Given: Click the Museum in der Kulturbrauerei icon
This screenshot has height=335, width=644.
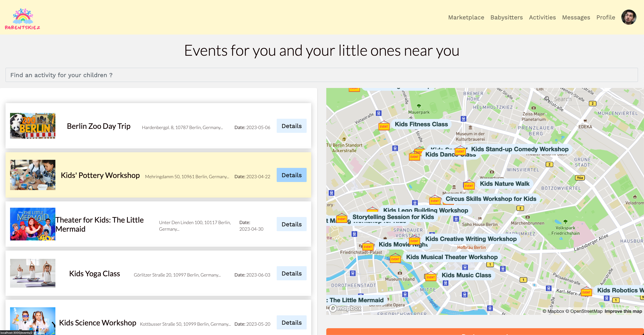Looking at the screenshot, I should click(470, 128).
